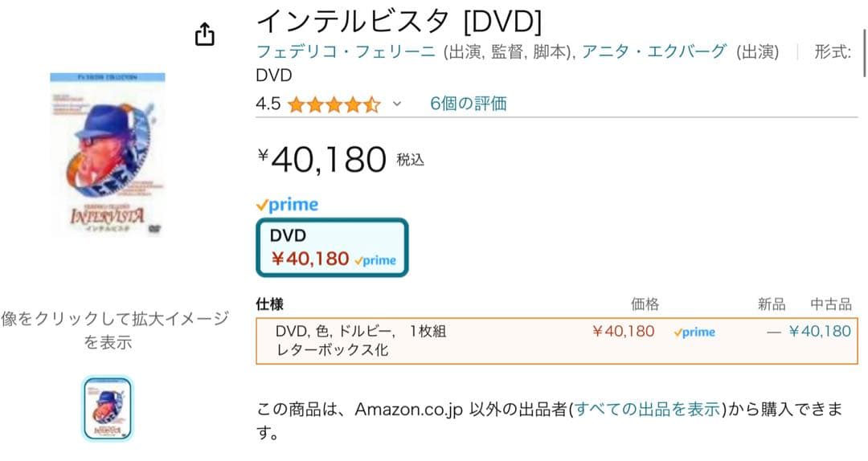Click the 4.5 rating number
868x461 pixels.
pyautogui.click(x=268, y=104)
